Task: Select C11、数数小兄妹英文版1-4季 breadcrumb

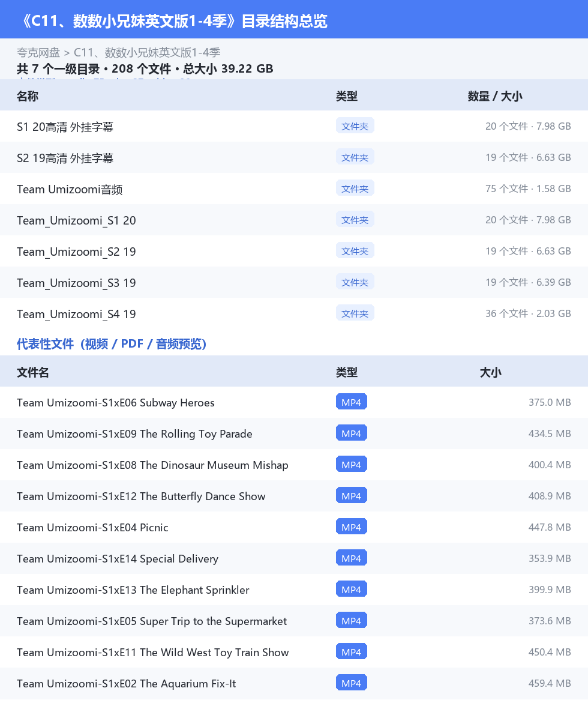Action: (147, 53)
